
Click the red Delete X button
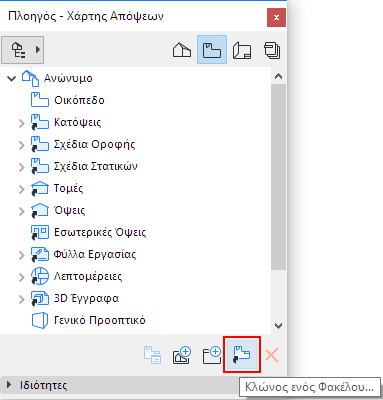point(272,355)
